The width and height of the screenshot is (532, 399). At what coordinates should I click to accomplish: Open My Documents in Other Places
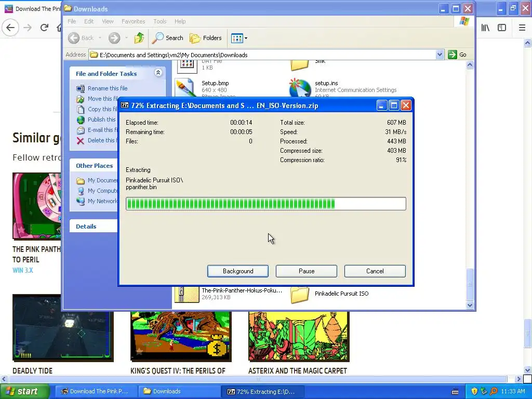click(x=97, y=180)
